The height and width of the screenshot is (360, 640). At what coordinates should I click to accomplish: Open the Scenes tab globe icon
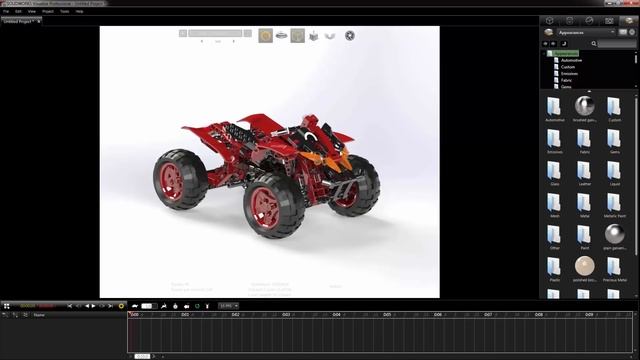pos(589,21)
